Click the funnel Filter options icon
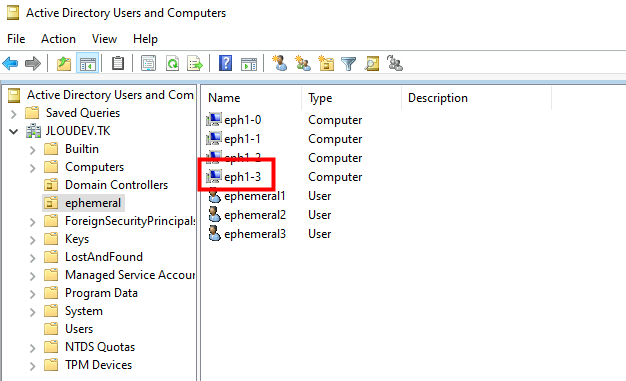This screenshot has width=626, height=381. [349, 64]
